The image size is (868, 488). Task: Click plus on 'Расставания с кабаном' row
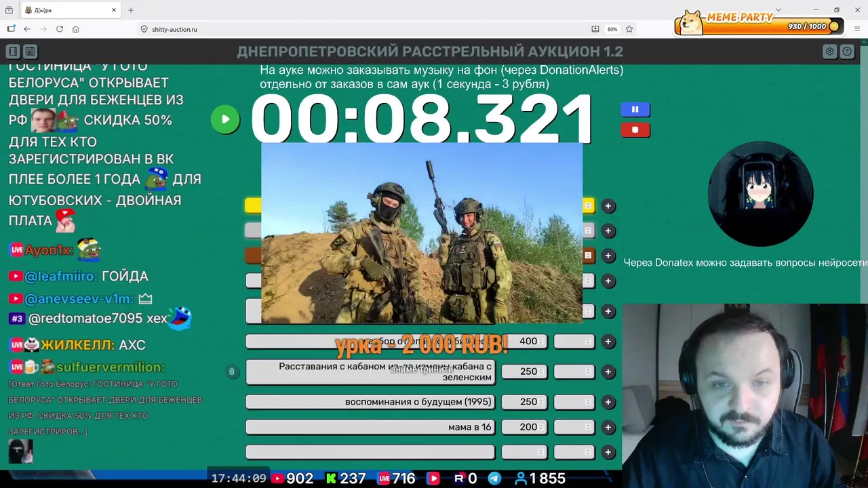coord(608,371)
